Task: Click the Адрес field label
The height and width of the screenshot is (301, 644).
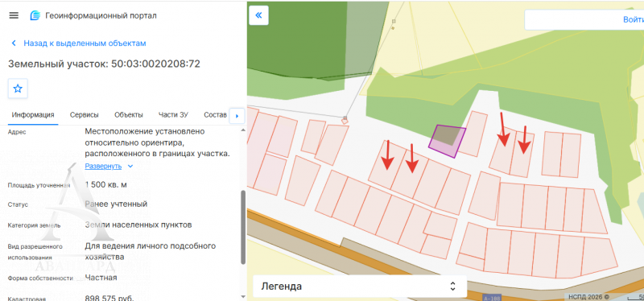Action: (x=16, y=132)
